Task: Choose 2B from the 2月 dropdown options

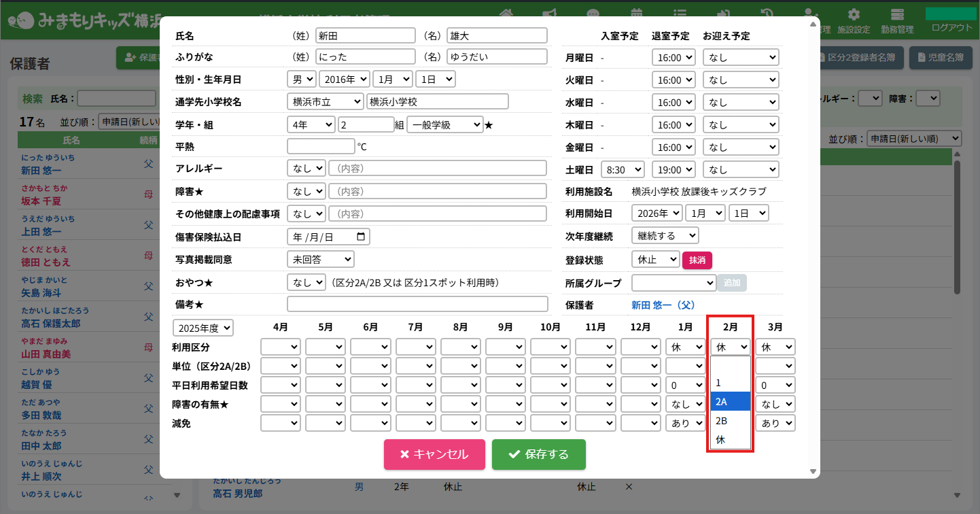Action: pos(730,421)
